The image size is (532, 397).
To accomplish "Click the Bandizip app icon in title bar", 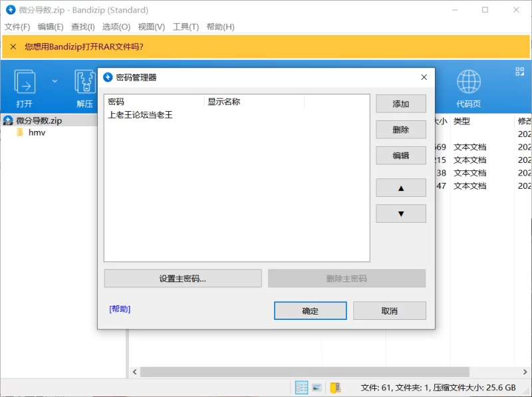I will [11, 10].
